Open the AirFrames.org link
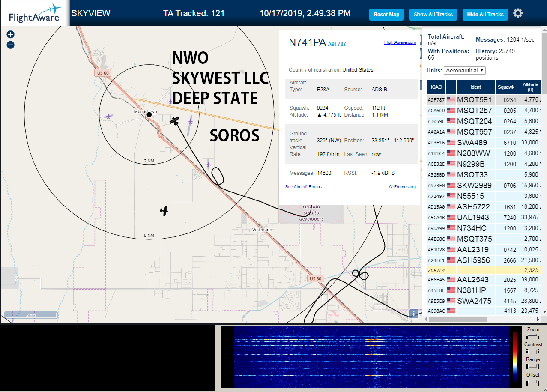The image size is (547, 392). 402,187
